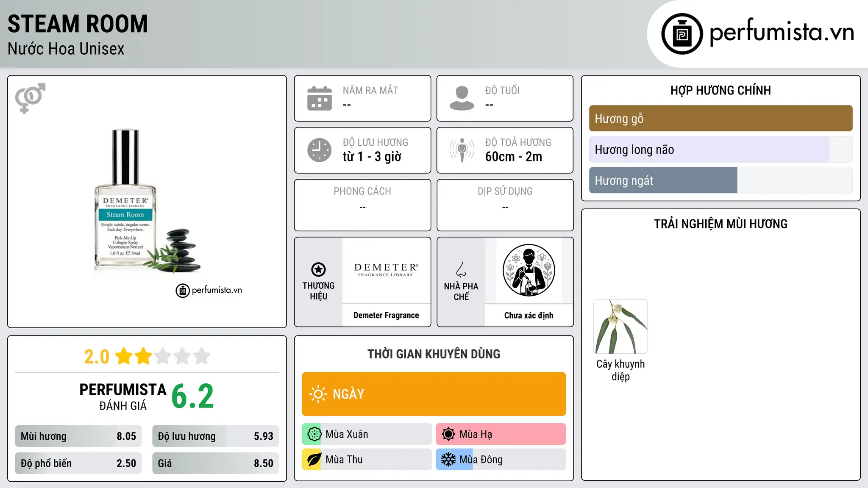Click the Nước Hoa Unisex subtitle
Image resolution: width=868 pixels, height=488 pixels.
[66, 49]
